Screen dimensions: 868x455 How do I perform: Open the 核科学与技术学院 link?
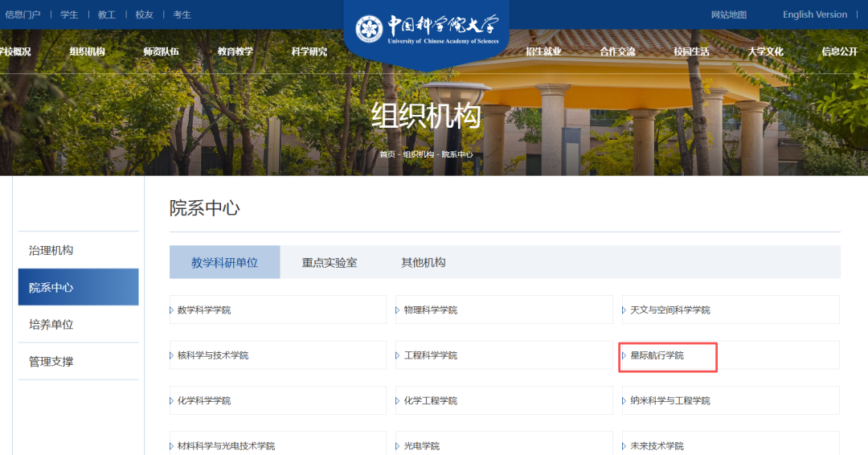pyautogui.click(x=213, y=355)
